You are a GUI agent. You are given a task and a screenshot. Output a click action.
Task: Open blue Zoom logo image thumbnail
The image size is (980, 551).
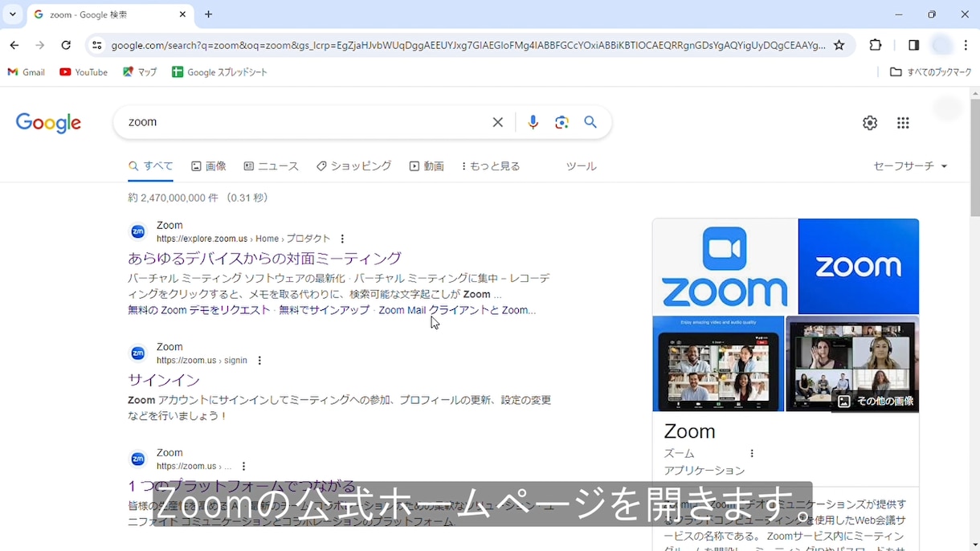(x=859, y=266)
